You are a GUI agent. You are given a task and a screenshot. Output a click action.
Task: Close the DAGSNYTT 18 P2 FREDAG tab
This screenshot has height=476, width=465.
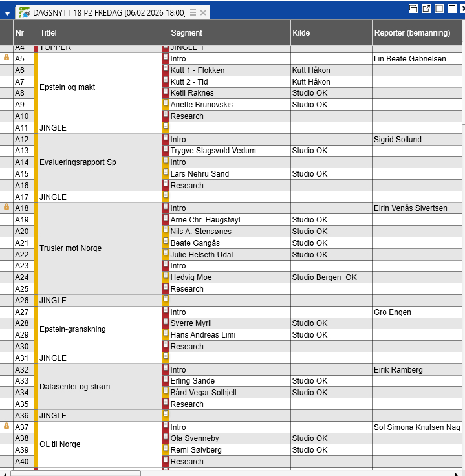point(203,12)
